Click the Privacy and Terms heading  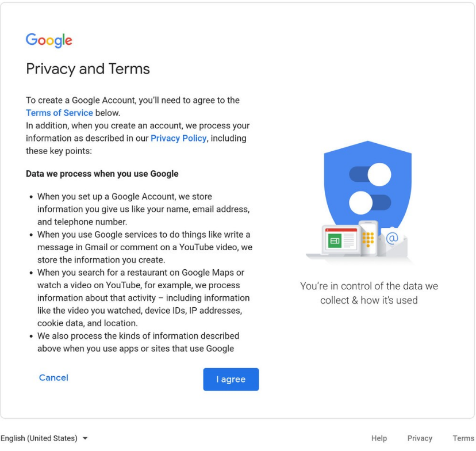pos(88,69)
